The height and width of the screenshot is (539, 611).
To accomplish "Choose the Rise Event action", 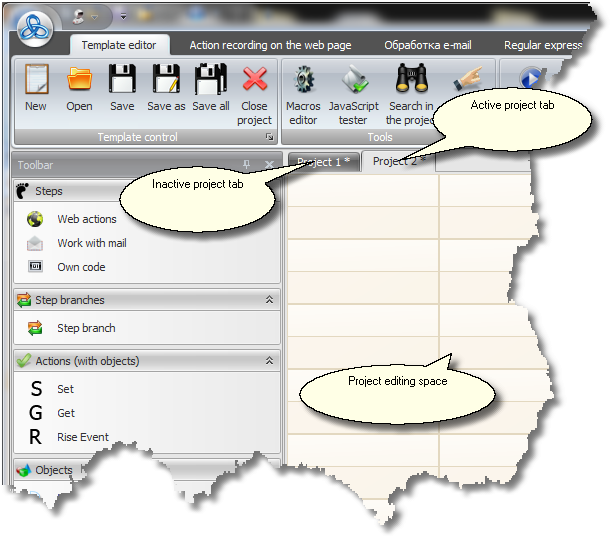I will pos(82,437).
